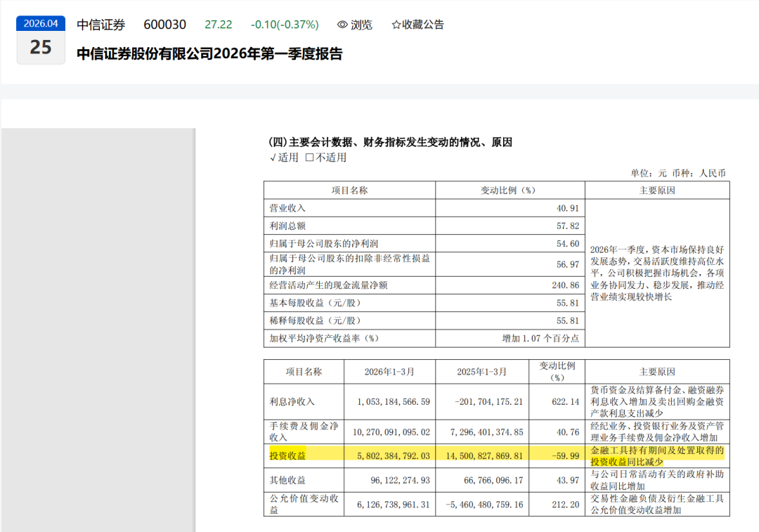Screen dimensions: 759x532
Task: Click the value 57.82
Action: 567,226
